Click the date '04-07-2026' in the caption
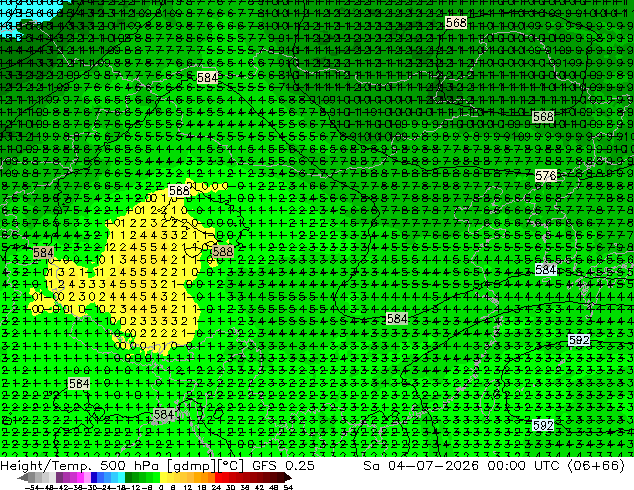 433,466
